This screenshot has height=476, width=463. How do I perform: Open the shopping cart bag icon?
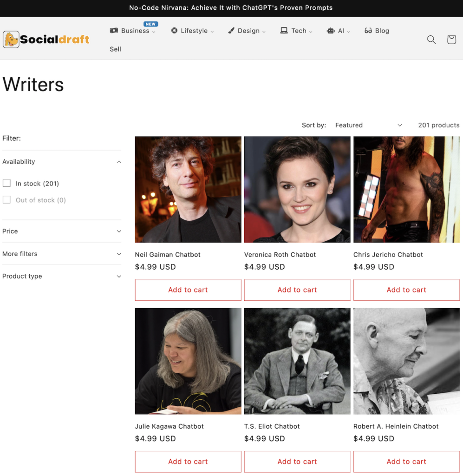point(451,40)
